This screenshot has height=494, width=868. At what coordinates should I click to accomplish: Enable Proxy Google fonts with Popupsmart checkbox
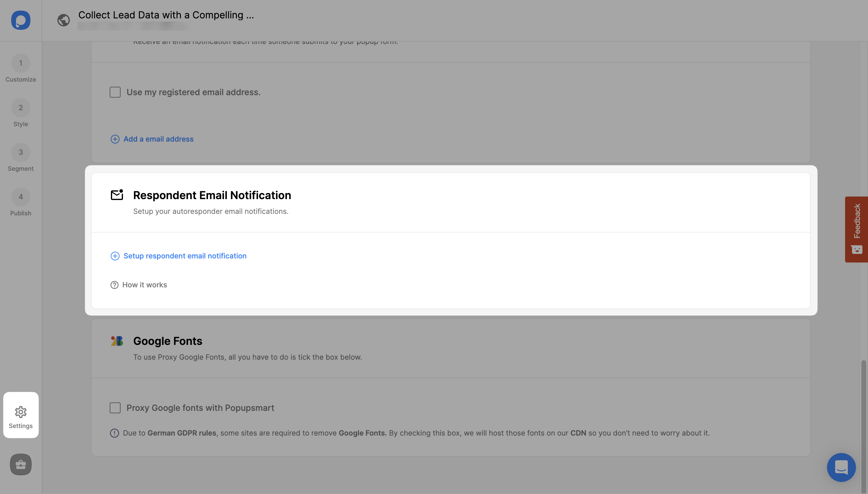pos(115,408)
